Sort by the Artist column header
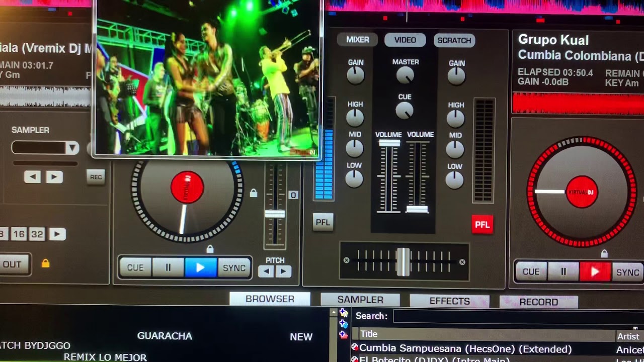This screenshot has width=644, height=362. [x=630, y=336]
